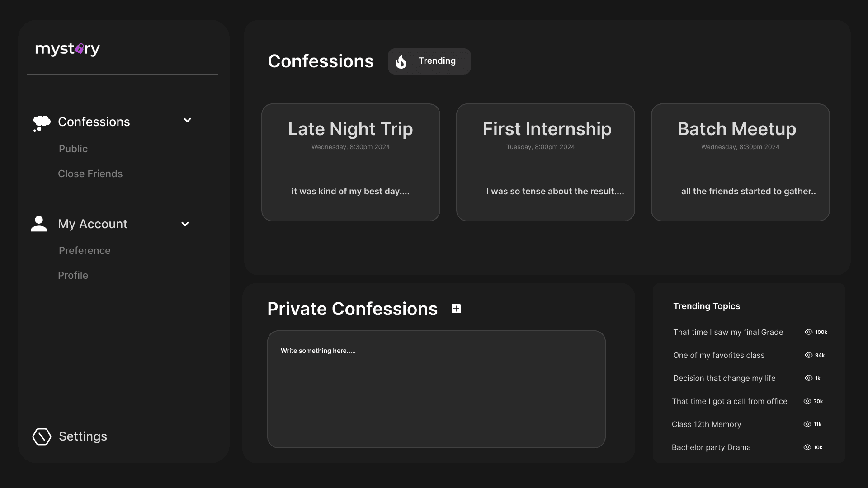Viewport: 868px width, 488px height.
Task: Click the My Account person icon
Action: (39, 224)
